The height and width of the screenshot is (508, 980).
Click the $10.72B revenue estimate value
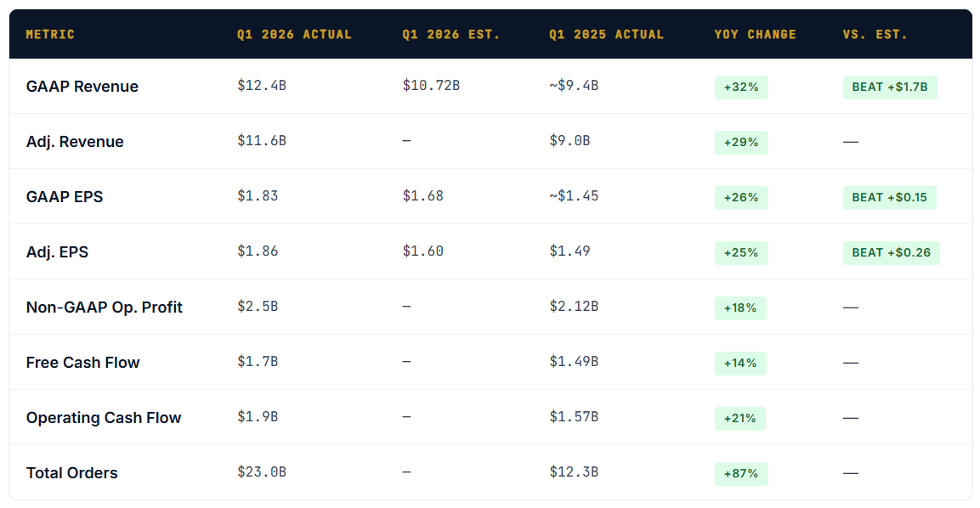coord(431,85)
